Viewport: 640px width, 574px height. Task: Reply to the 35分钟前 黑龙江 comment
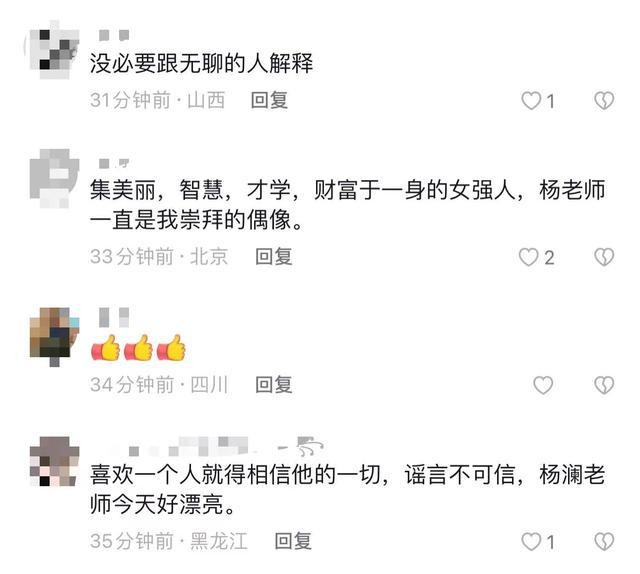coord(293,541)
